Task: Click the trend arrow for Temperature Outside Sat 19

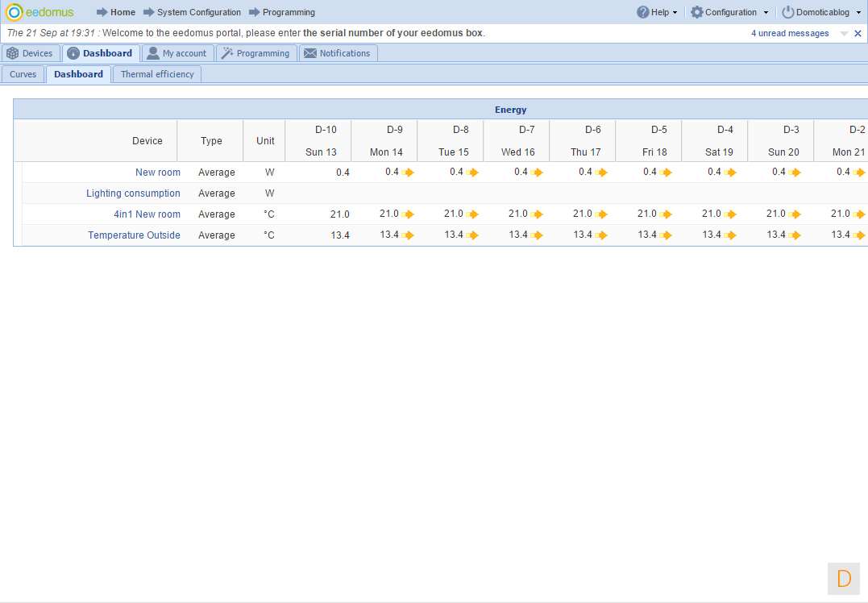Action: pos(730,235)
